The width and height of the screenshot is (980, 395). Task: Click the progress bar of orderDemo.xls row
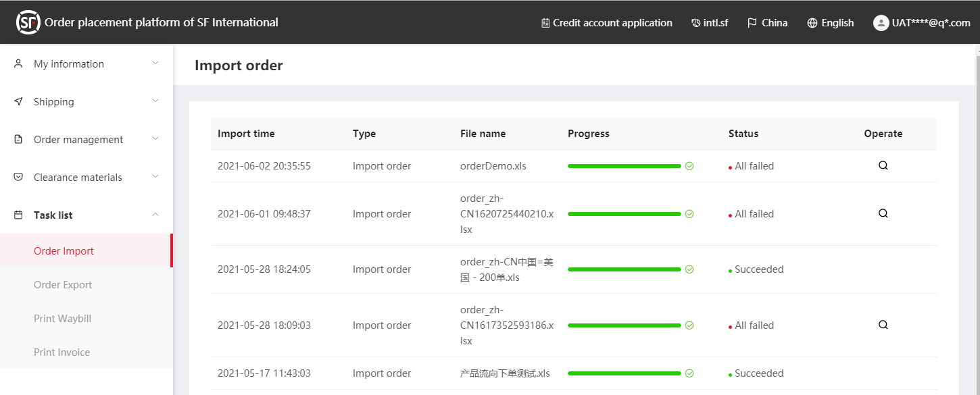click(x=624, y=166)
